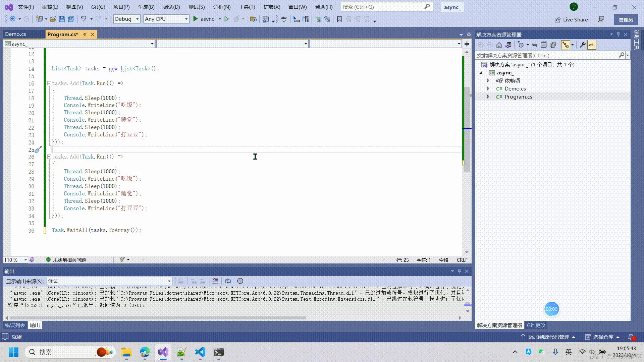Toggle Preview Selected Items button
This screenshot has height=362, width=644.
592,45
